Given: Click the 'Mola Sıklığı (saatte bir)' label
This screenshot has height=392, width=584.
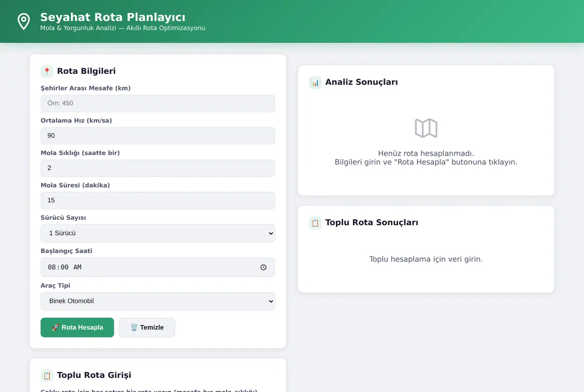Looking at the screenshot, I should click(80, 153).
